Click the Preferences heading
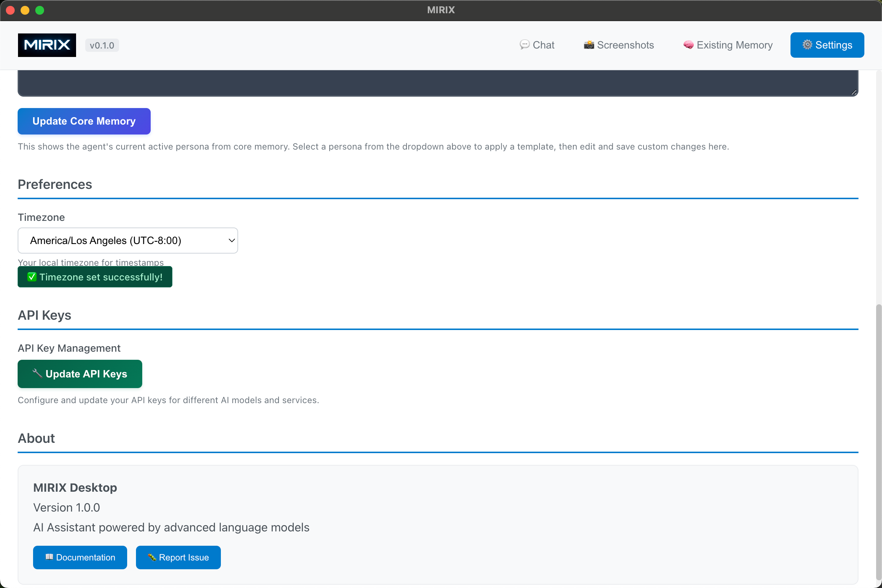882x588 pixels. [x=55, y=184]
